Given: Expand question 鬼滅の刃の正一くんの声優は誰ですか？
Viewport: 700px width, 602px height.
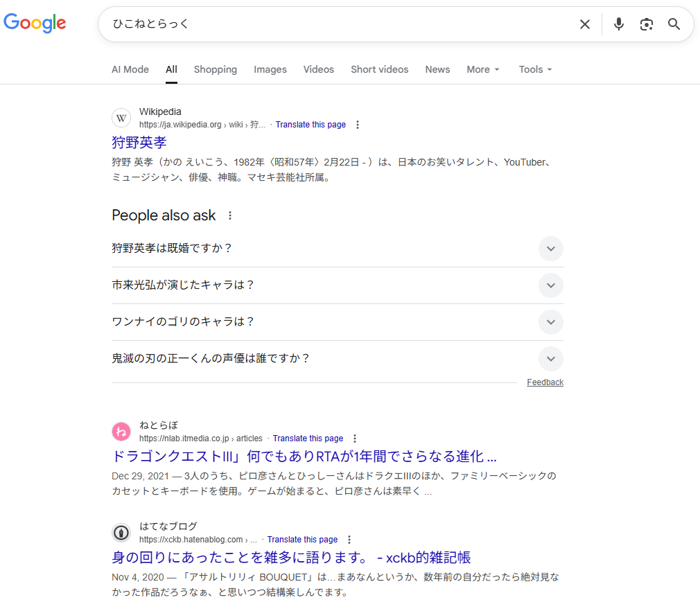Looking at the screenshot, I should [x=550, y=359].
